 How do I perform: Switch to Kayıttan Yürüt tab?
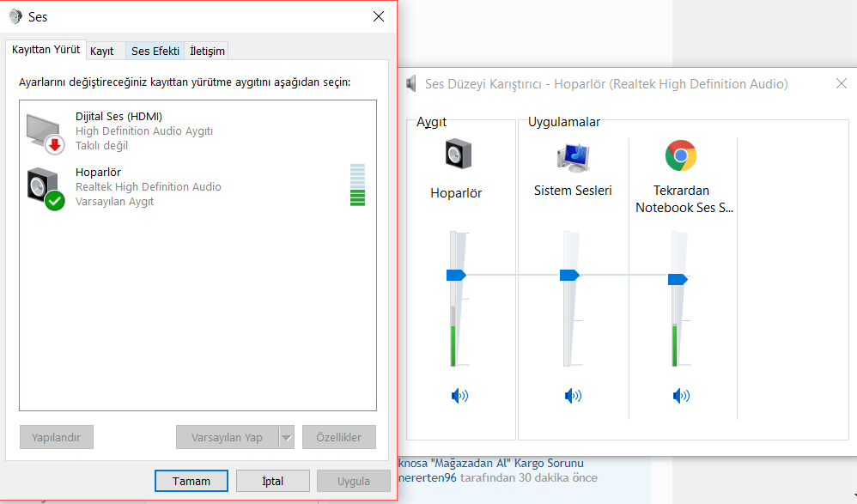click(x=46, y=50)
